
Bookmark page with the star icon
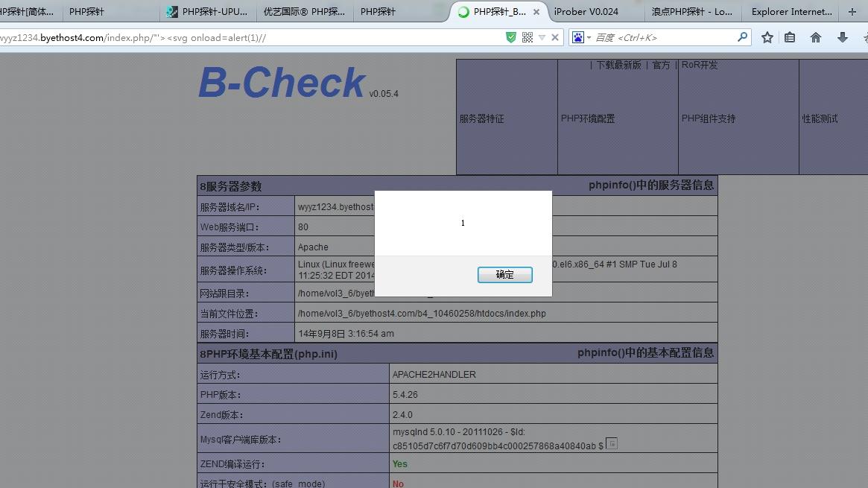click(767, 36)
